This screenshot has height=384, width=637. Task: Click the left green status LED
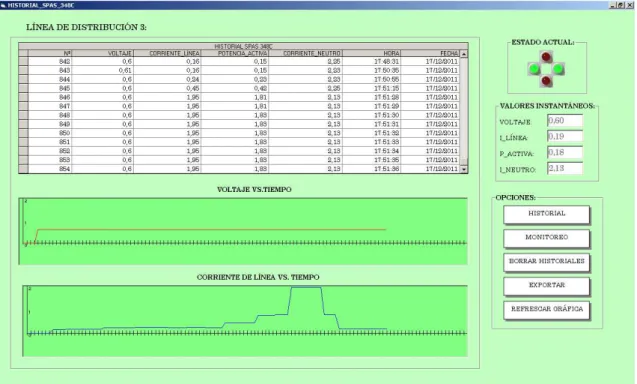pos(534,69)
